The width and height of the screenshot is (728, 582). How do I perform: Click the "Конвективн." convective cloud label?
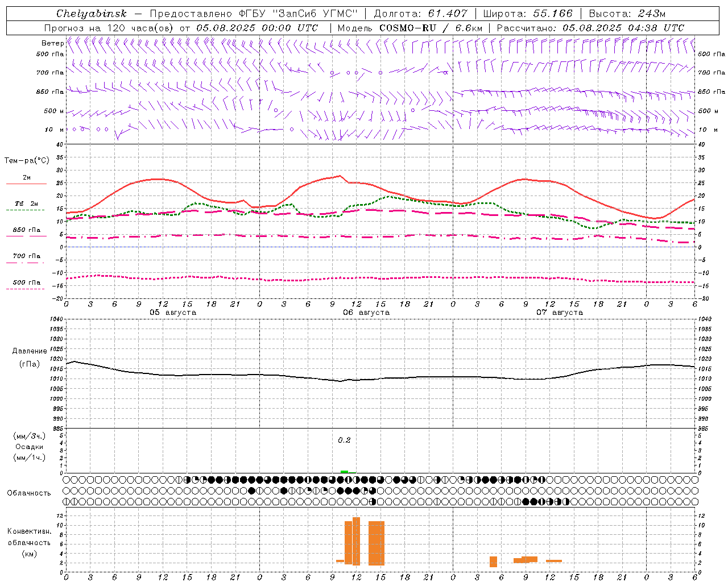30,531
